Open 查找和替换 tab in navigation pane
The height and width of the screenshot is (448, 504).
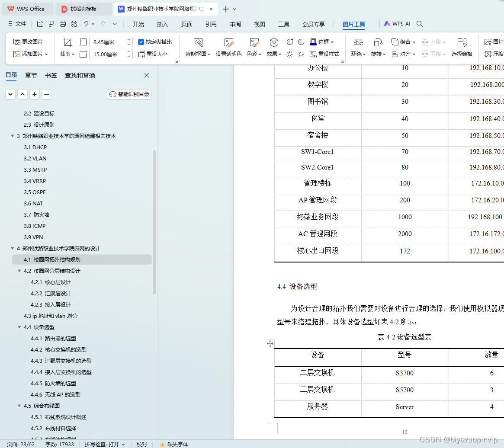coord(80,75)
